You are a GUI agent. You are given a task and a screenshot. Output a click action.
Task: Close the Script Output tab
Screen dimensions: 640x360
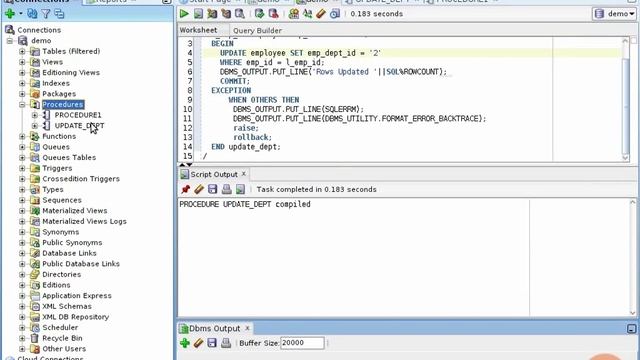(x=244, y=174)
